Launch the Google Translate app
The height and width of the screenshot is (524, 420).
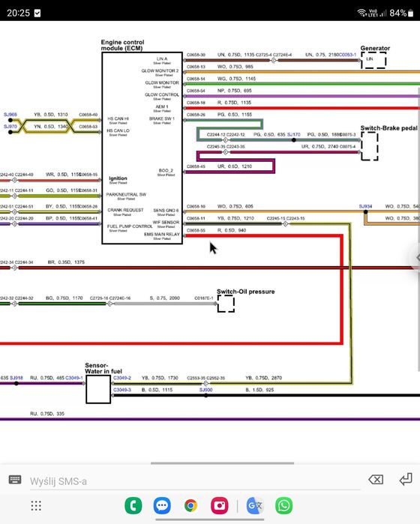pos(255,505)
